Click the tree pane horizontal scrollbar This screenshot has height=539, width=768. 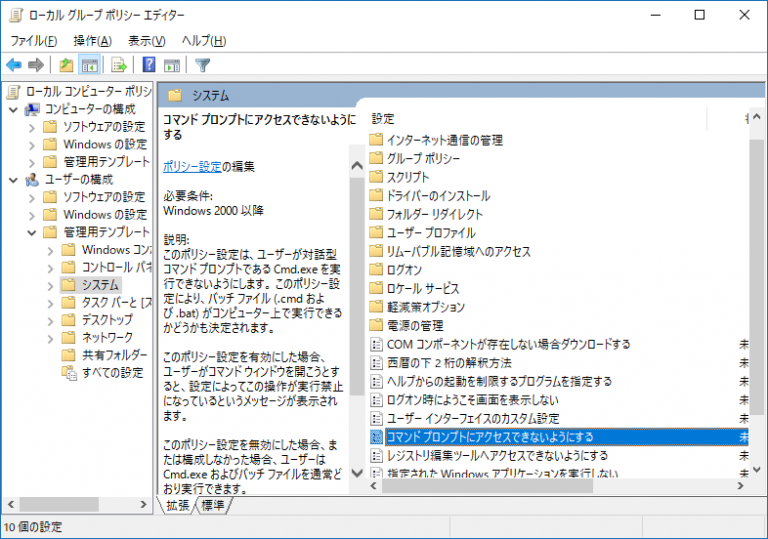tap(60, 502)
